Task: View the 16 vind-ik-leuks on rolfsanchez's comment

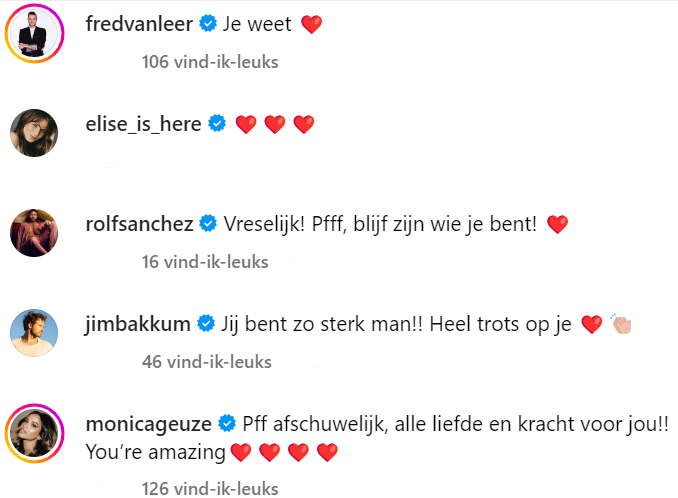Action: (205, 262)
